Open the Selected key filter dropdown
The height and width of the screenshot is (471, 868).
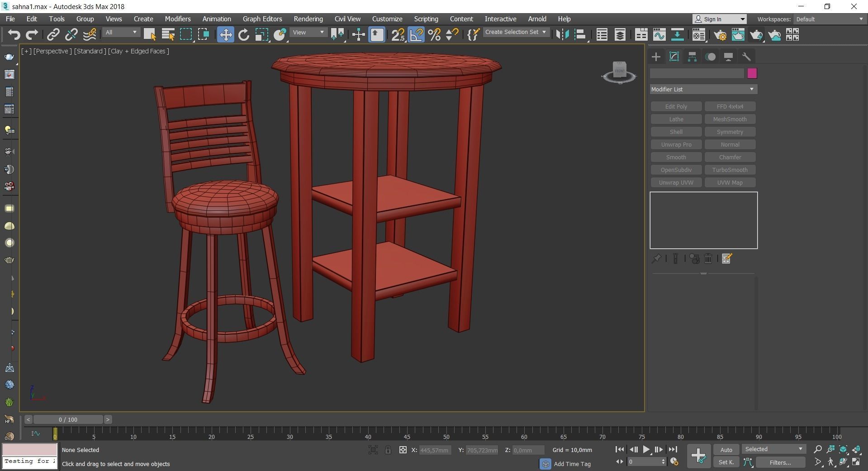pyautogui.click(x=773, y=449)
